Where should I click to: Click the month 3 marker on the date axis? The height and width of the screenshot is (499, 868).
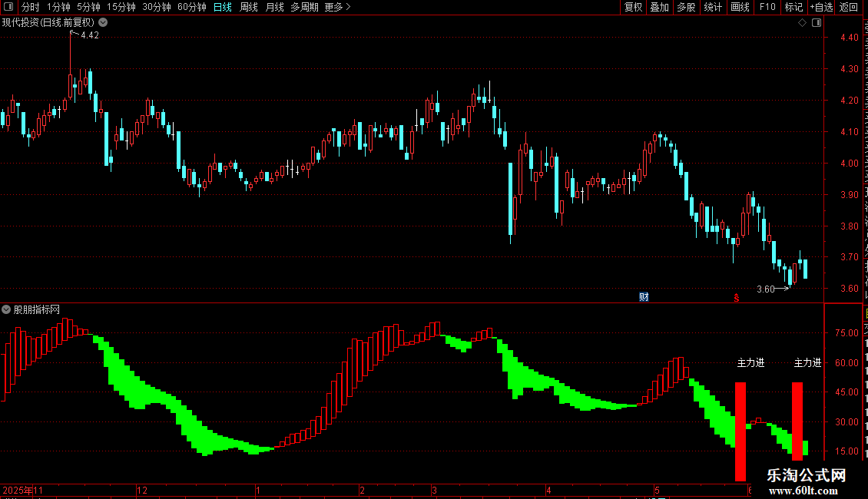point(435,490)
